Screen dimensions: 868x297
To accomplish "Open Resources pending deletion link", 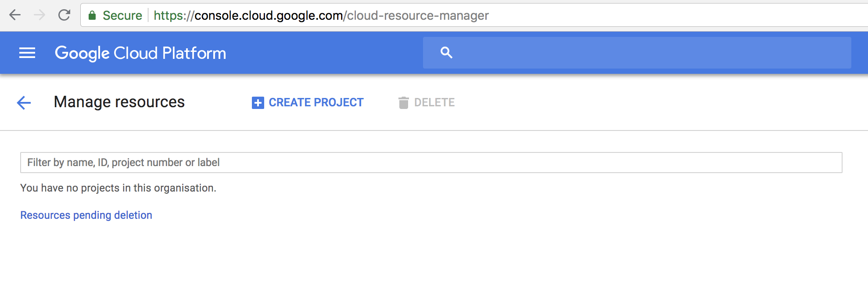I will point(86,215).
